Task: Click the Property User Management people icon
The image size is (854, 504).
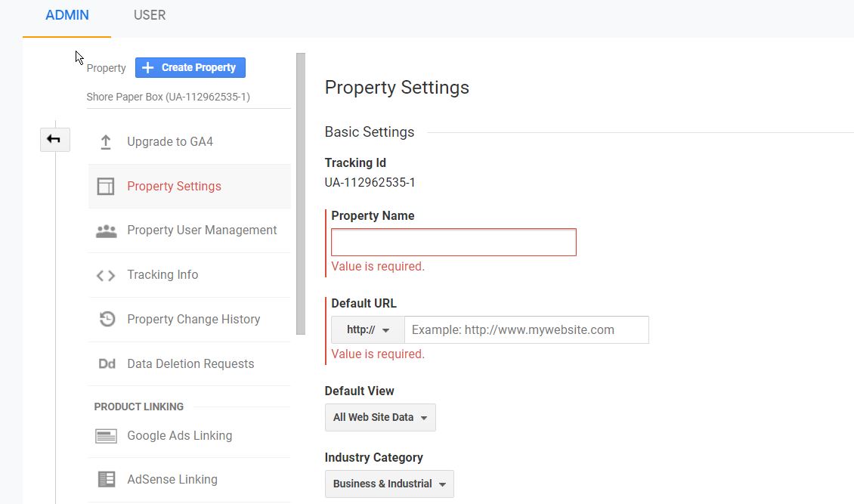Action: pos(106,231)
